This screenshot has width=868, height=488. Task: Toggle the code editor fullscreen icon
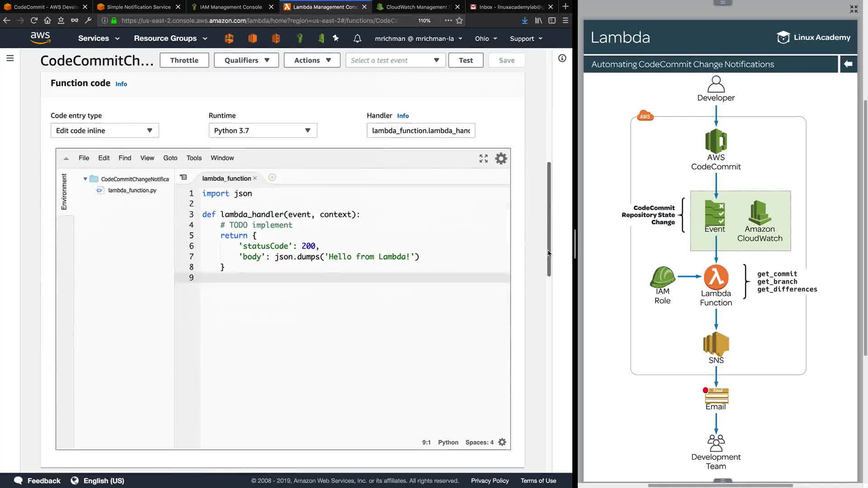point(483,159)
